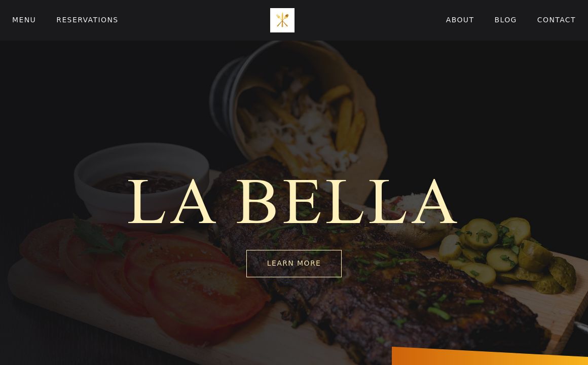
Task: Click the LEARN MORE button
Action: tap(293, 263)
